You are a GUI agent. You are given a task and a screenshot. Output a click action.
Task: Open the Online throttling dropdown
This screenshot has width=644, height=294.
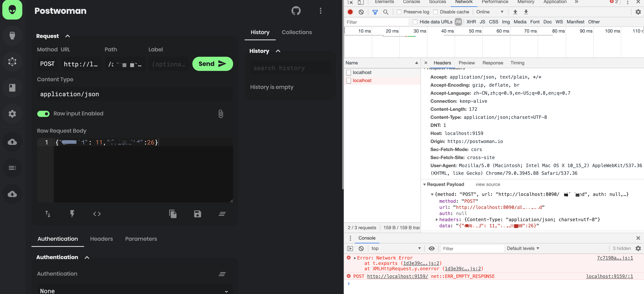tap(489, 12)
